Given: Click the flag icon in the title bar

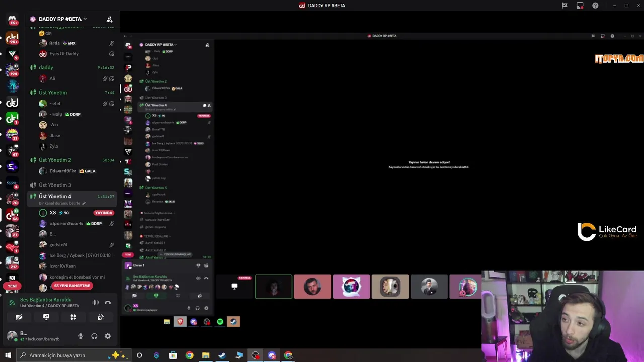Looking at the screenshot, I should pos(565,6).
